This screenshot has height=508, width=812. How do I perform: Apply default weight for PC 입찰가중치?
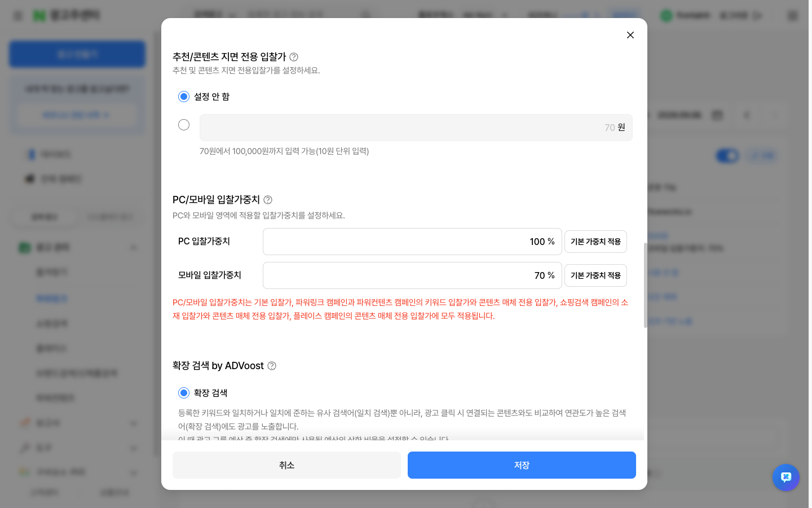tap(595, 242)
